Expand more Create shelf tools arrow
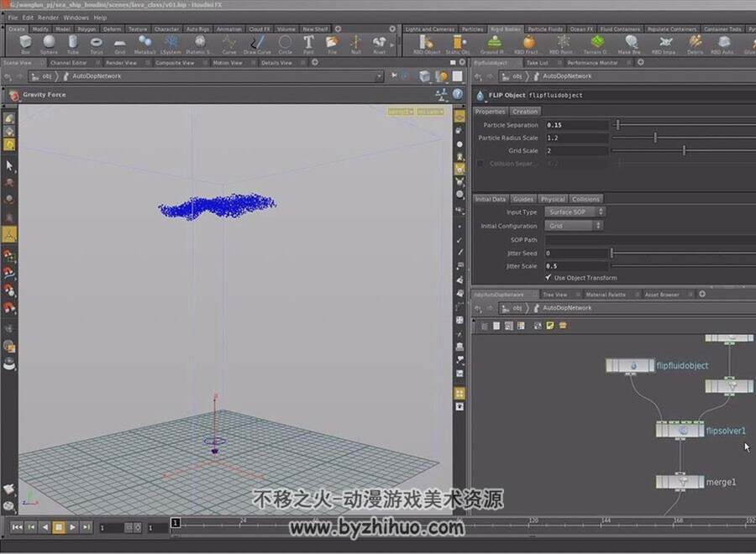Screen dimensions: 756x554 point(391,44)
